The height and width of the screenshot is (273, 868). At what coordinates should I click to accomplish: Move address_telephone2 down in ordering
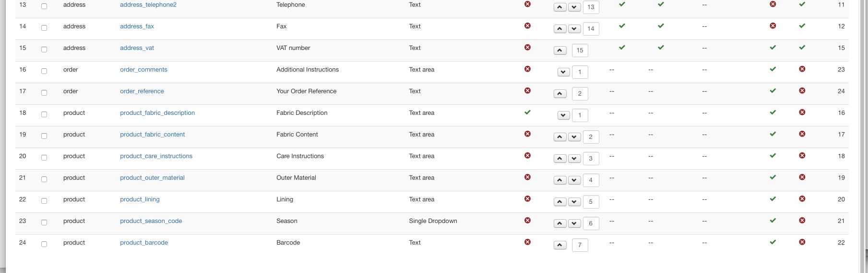[x=574, y=7]
